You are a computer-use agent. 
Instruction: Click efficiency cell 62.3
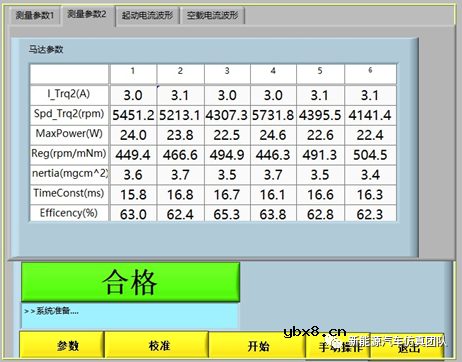point(370,213)
